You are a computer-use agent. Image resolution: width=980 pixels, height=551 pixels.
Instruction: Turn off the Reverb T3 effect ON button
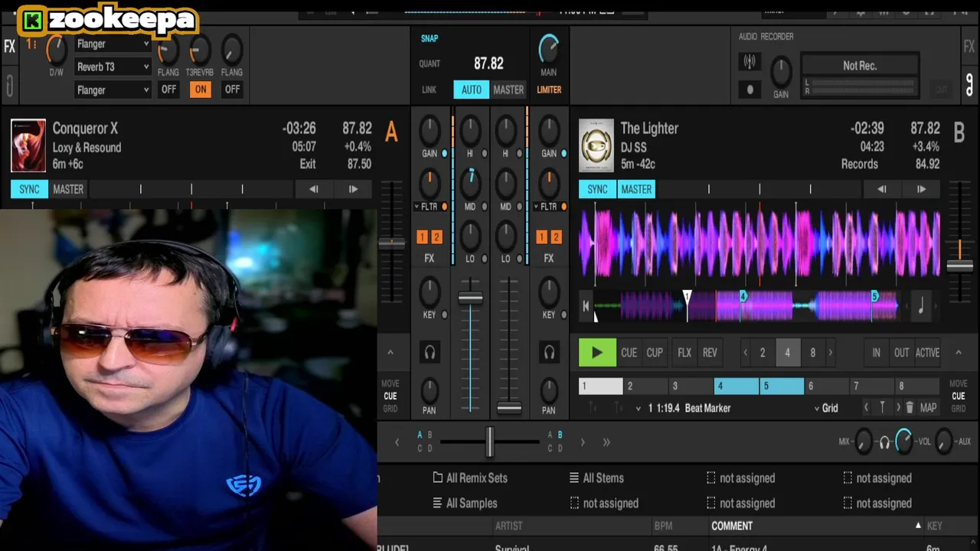(200, 89)
